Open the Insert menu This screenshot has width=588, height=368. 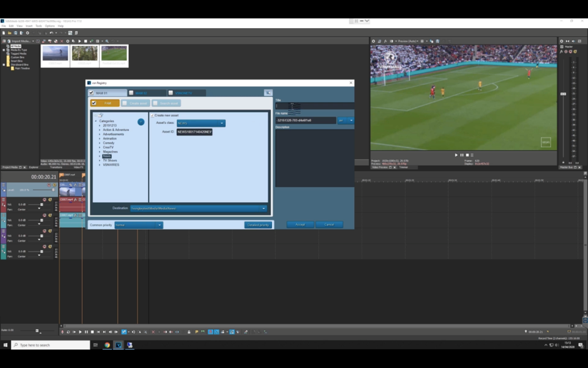click(x=29, y=26)
